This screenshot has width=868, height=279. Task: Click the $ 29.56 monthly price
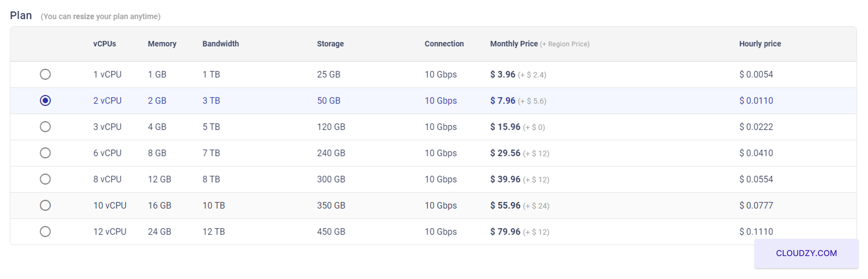coord(505,153)
